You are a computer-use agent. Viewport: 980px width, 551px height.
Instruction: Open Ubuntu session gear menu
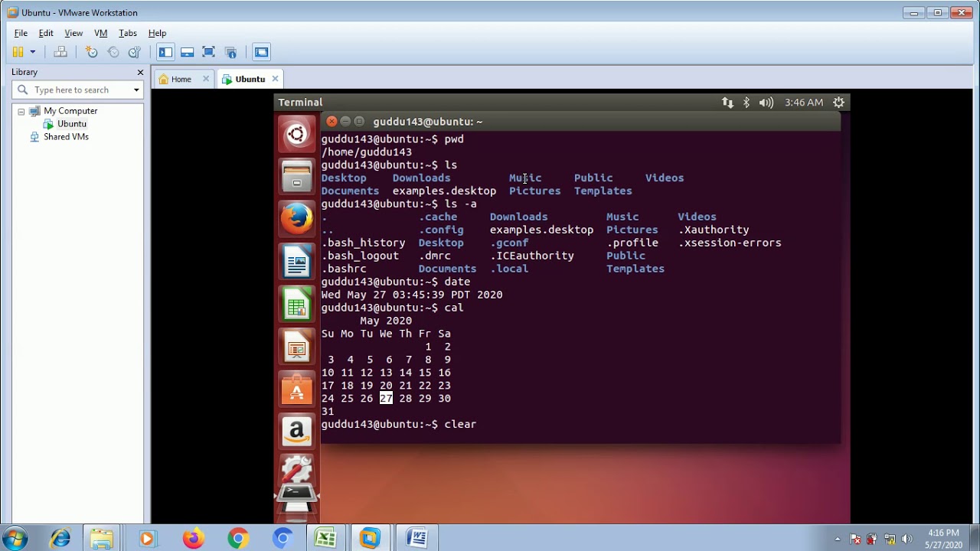838,102
